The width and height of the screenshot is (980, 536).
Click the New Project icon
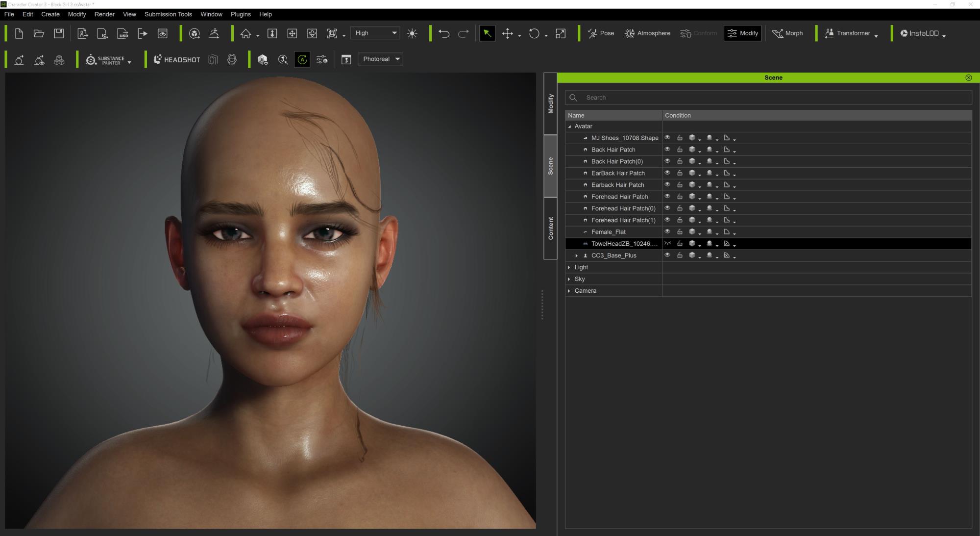point(19,33)
